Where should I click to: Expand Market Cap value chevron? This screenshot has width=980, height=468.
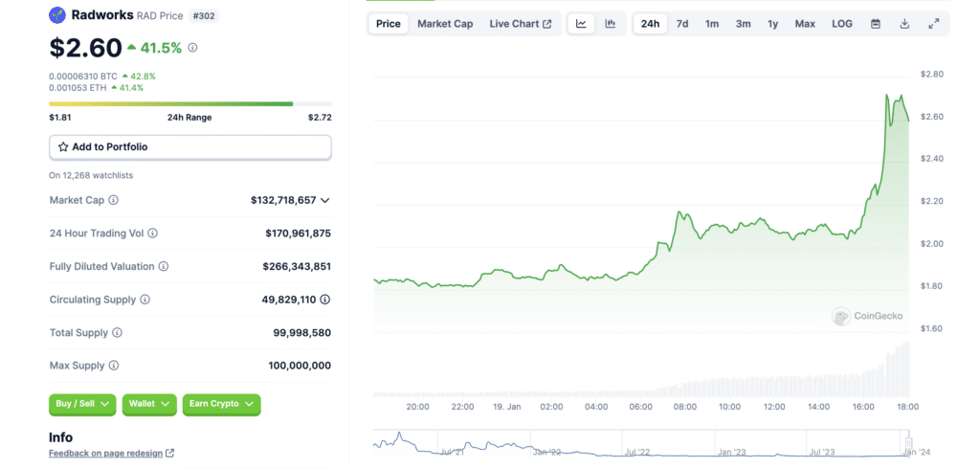325,201
